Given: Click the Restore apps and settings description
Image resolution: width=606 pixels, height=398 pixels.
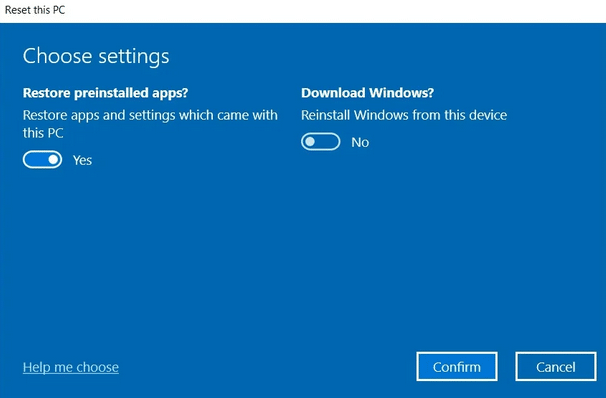Looking at the screenshot, I should coord(150,124).
